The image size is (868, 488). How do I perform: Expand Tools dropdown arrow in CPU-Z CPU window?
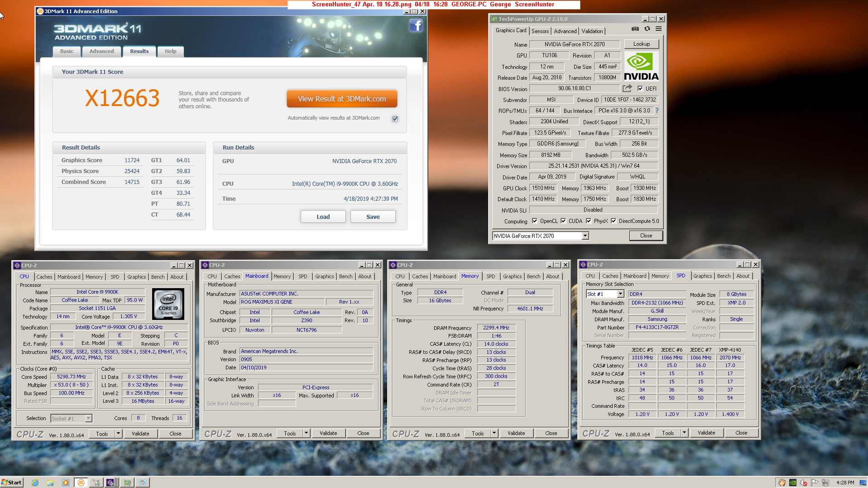118,434
